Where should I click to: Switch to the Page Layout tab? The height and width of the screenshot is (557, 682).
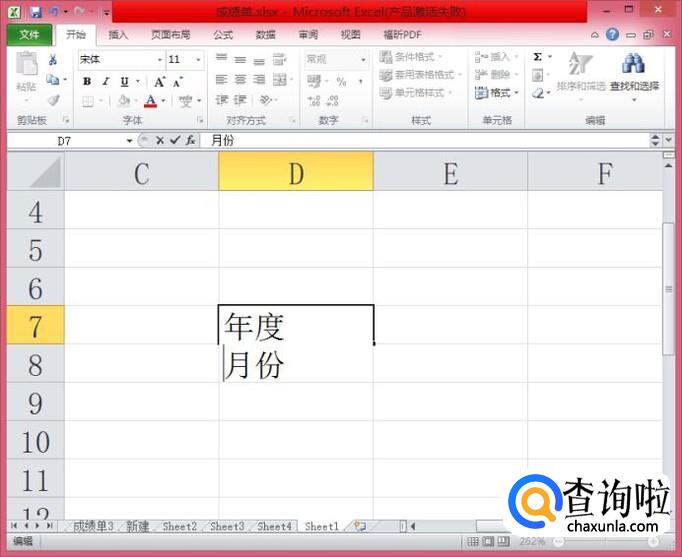tap(170, 35)
